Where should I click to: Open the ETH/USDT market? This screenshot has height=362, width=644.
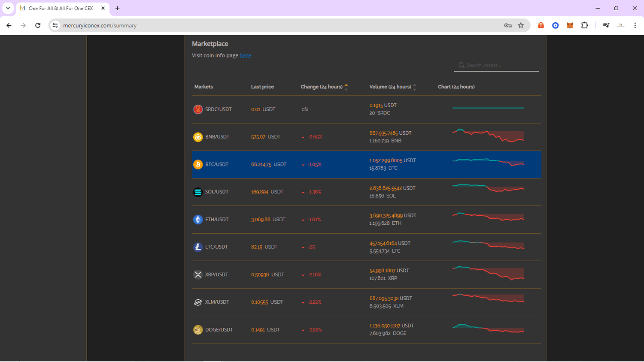click(x=217, y=220)
